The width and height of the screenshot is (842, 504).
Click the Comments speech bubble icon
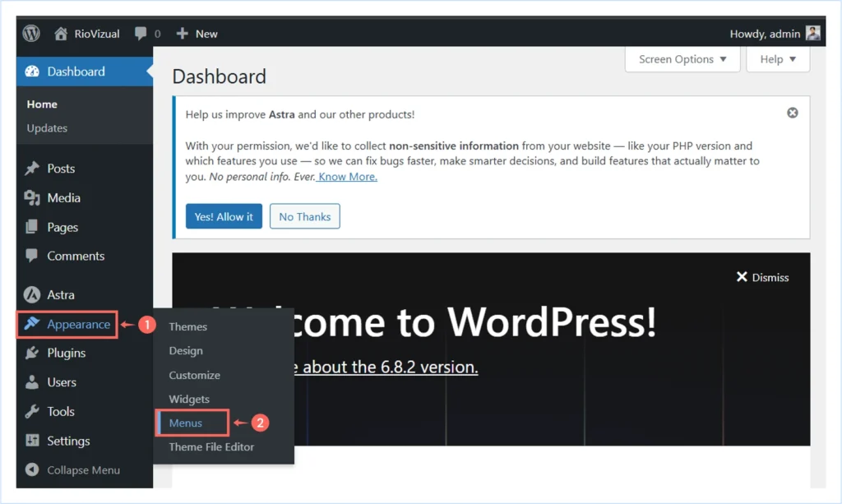click(x=34, y=256)
